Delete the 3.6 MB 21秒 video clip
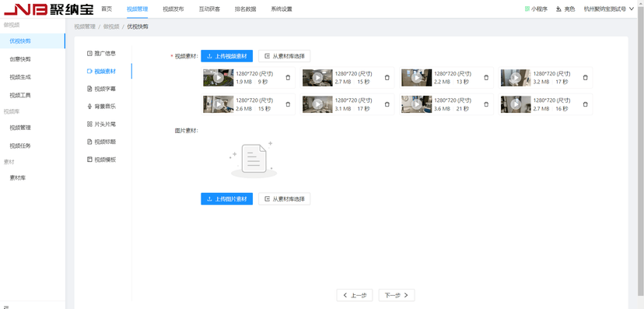Viewport: 644px width, 309px height. click(486, 104)
